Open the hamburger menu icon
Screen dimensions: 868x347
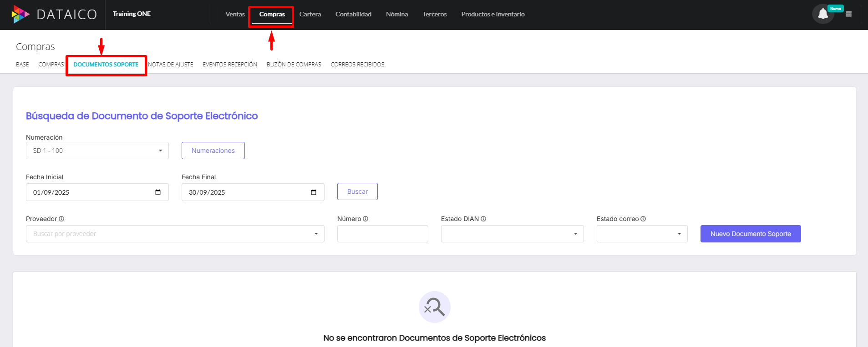848,14
